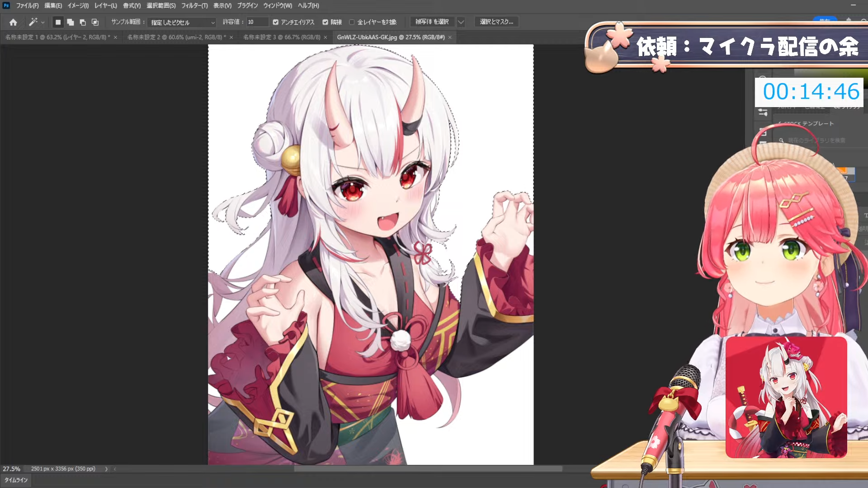Close the GnWLZ-UbkAAS-GK.jpg tab
Image resolution: width=868 pixels, height=488 pixels.
(x=450, y=38)
